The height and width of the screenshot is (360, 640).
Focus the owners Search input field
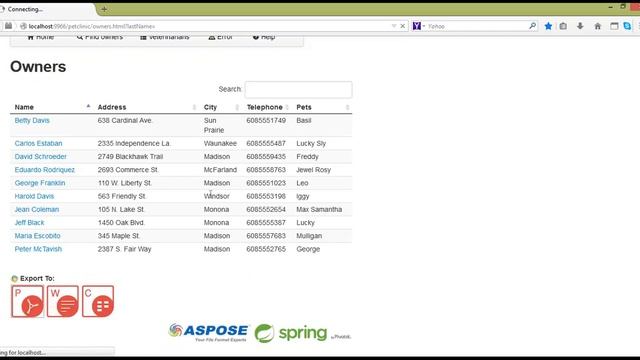pyautogui.click(x=298, y=89)
